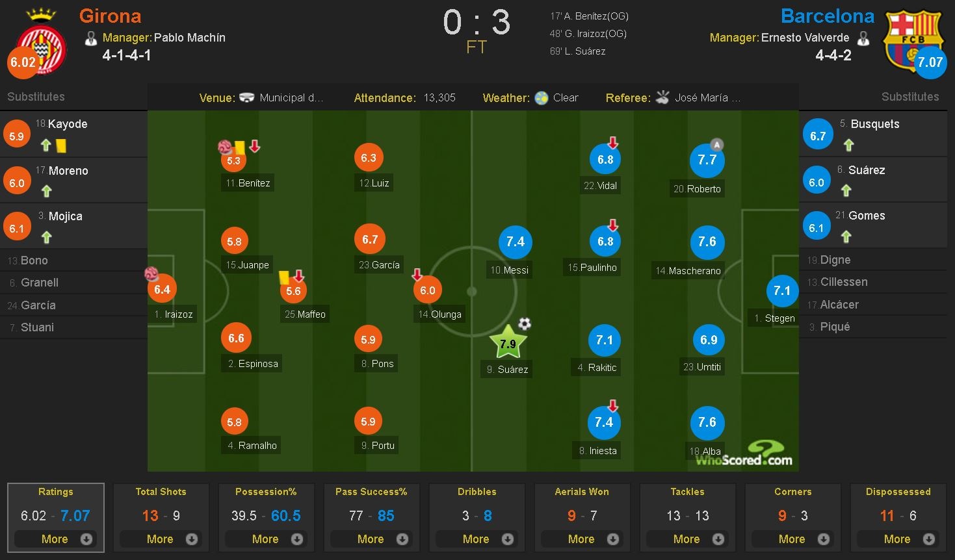
Task: Click the goal ball icon beside Suárez
Action: (525, 324)
